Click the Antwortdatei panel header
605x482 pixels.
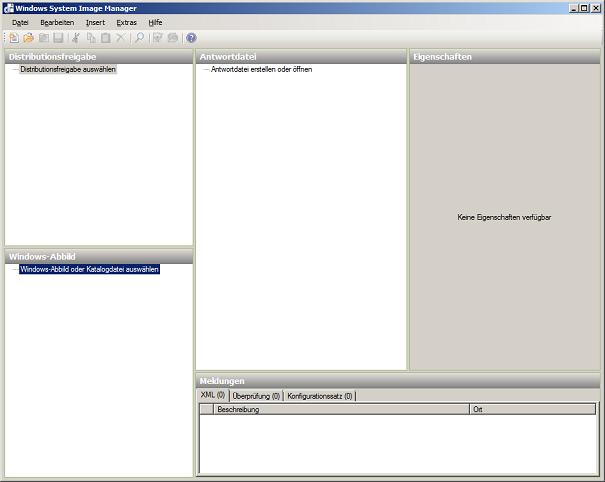[301, 57]
